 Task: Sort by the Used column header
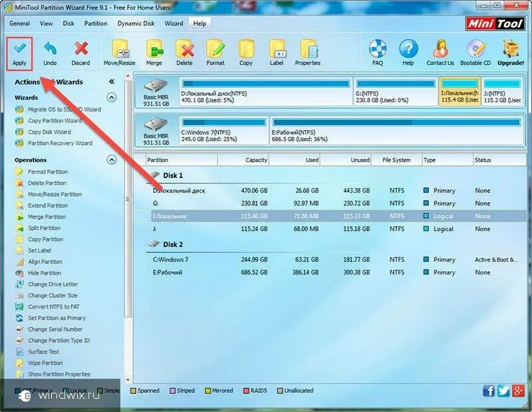pyautogui.click(x=295, y=160)
